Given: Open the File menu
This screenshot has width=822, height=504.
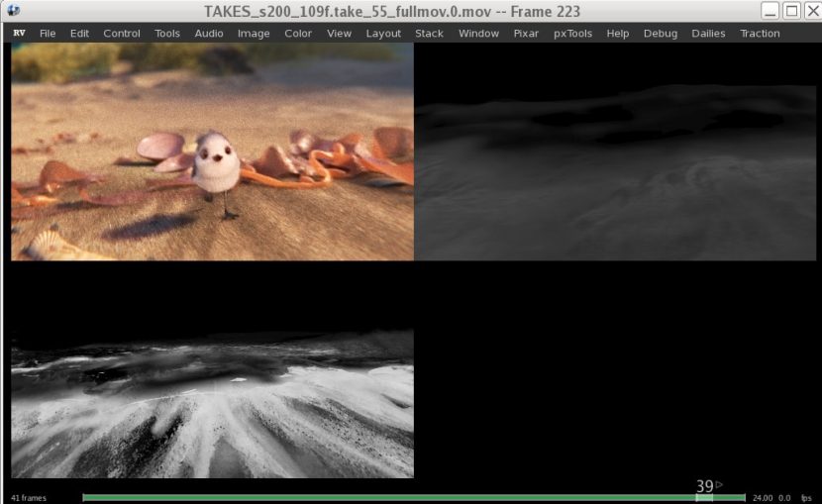Looking at the screenshot, I should click(x=48, y=33).
